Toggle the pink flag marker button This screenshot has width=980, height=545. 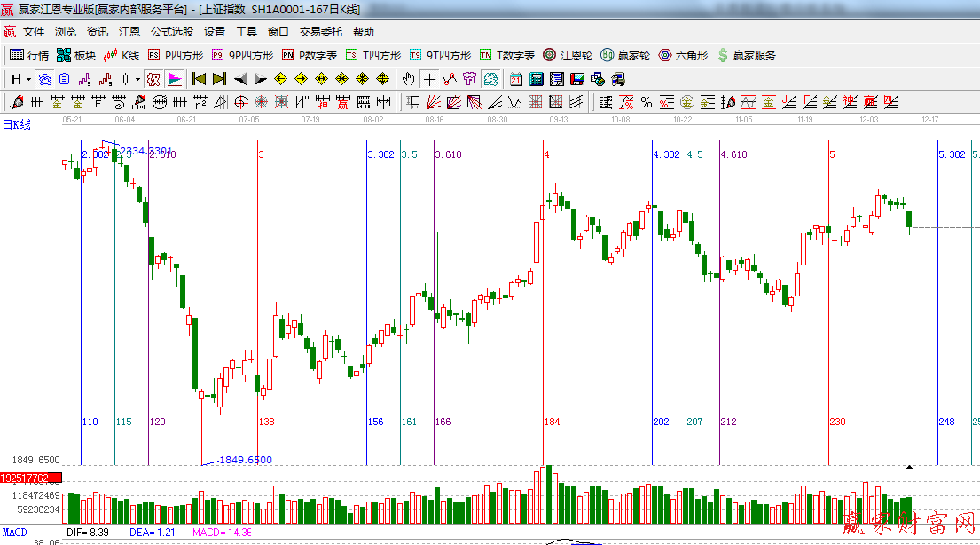(x=174, y=79)
